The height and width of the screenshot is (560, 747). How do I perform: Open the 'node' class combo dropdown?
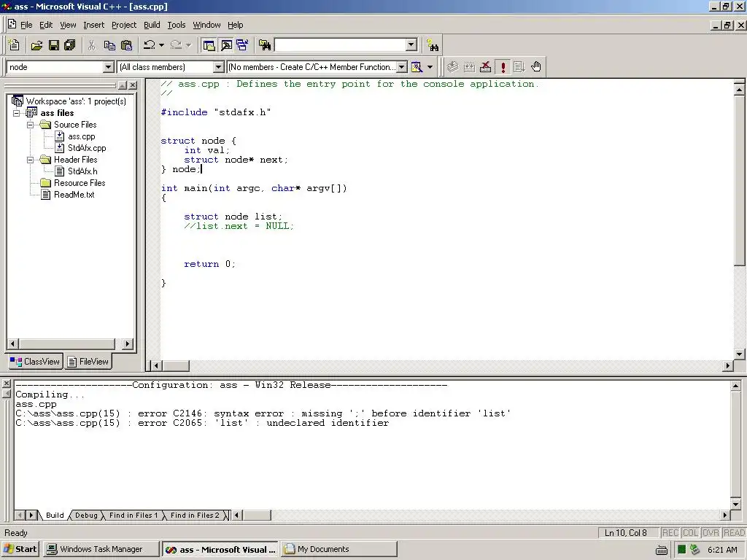pyautogui.click(x=109, y=67)
